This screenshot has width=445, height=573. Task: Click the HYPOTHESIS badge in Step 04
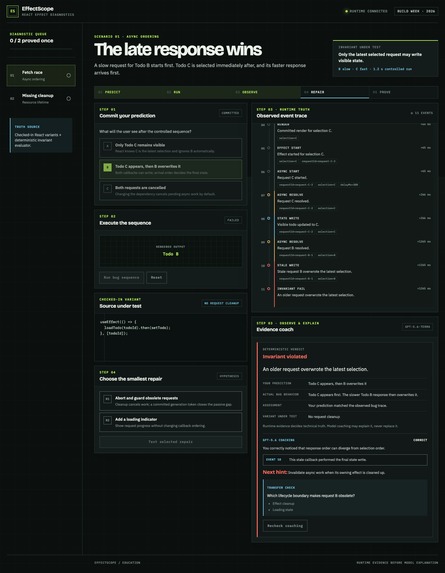(229, 376)
